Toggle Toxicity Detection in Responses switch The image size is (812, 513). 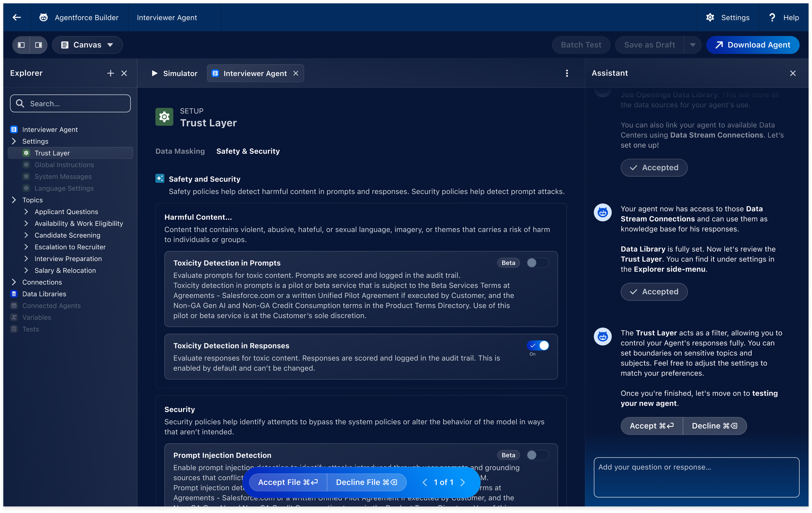pyautogui.click(x=538, y=345)
